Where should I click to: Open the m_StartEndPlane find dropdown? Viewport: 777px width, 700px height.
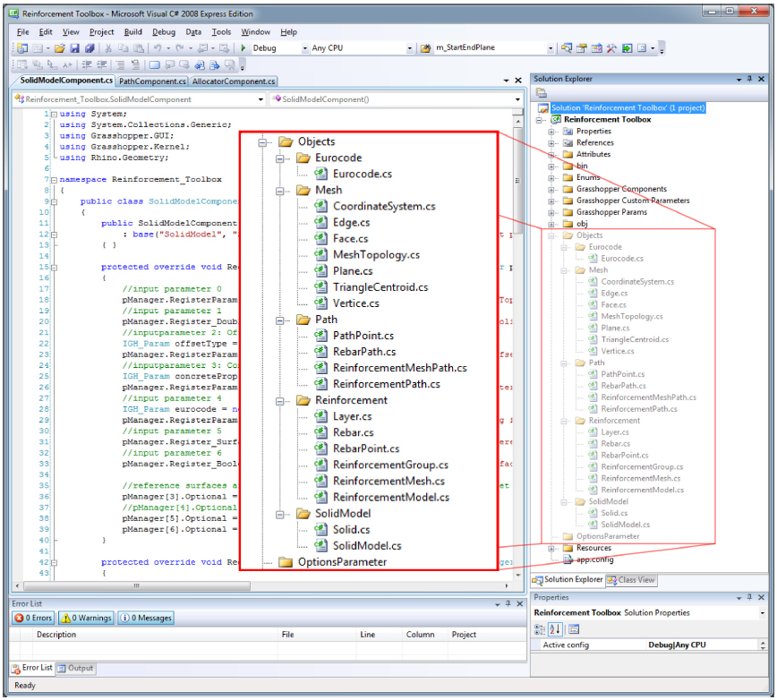click(550, 48)
